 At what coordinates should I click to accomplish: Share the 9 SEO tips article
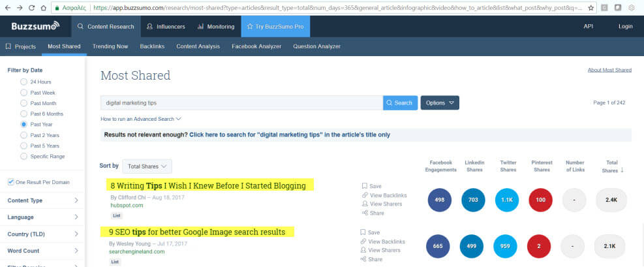point(371,259)
